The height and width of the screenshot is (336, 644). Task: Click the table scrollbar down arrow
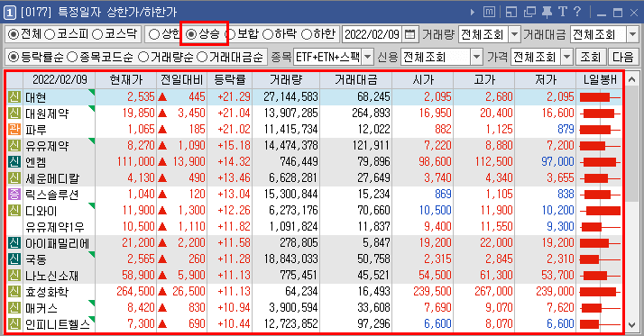click(x=631, y=325)
